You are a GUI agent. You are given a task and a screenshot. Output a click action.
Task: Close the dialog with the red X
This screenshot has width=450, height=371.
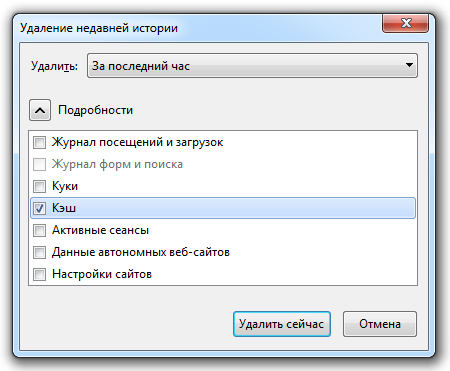point(405,23)
